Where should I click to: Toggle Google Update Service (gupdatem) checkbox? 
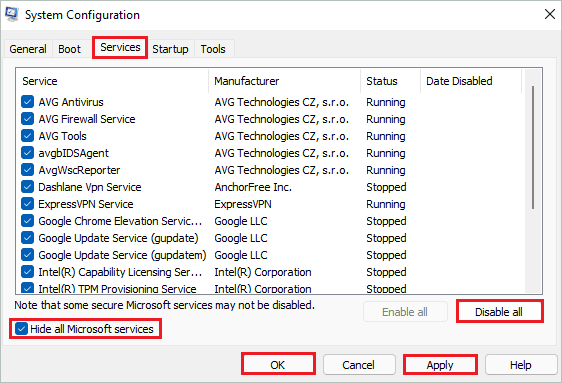pos(28,255)
